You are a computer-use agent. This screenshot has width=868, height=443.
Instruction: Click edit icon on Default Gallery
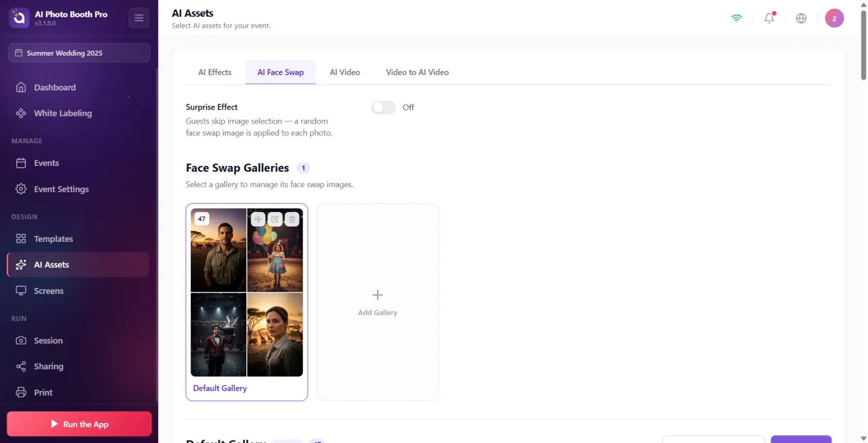coord(275,220)
